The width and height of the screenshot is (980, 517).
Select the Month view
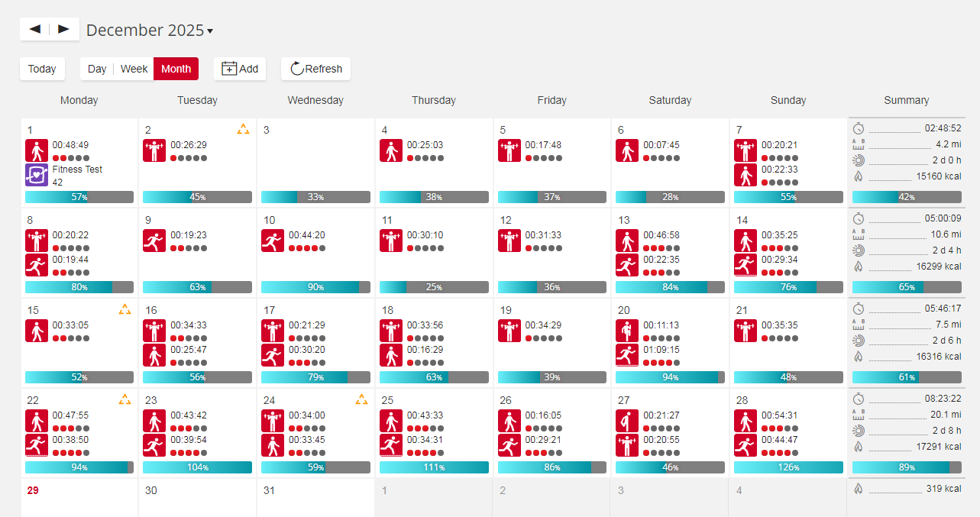[x=176, y=69]
